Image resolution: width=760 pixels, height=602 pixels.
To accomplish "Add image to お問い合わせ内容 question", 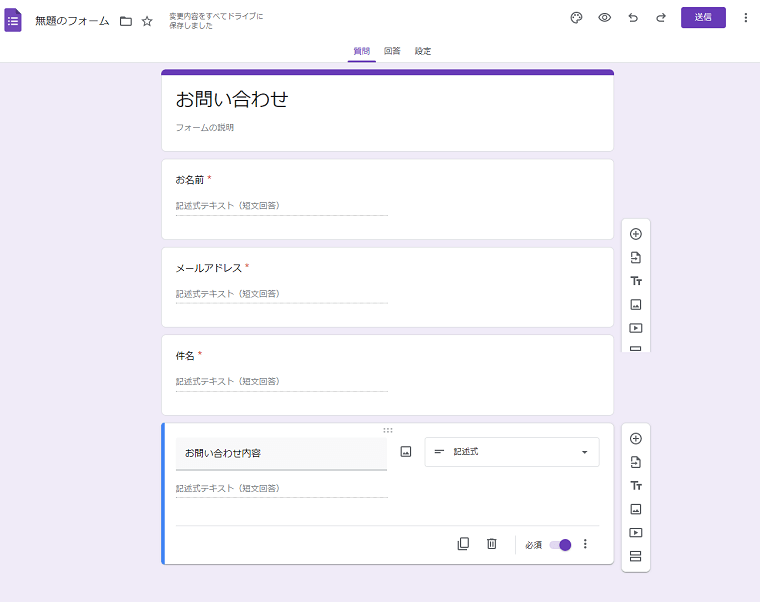I will 406,452.
